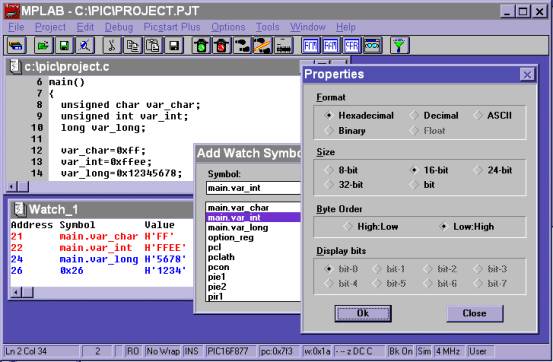Image resolution: width=553 pixels, height=362 pixels.
Task: Select Binary format option
Action: (345, 131)
